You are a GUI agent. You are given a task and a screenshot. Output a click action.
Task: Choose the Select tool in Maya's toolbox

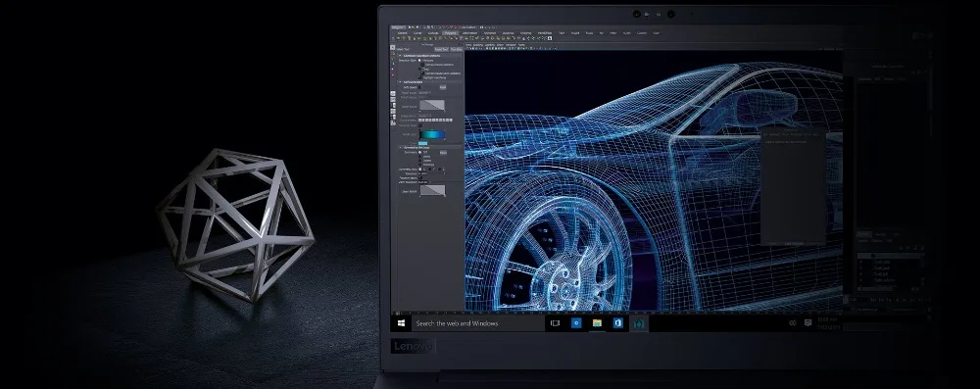393,48
